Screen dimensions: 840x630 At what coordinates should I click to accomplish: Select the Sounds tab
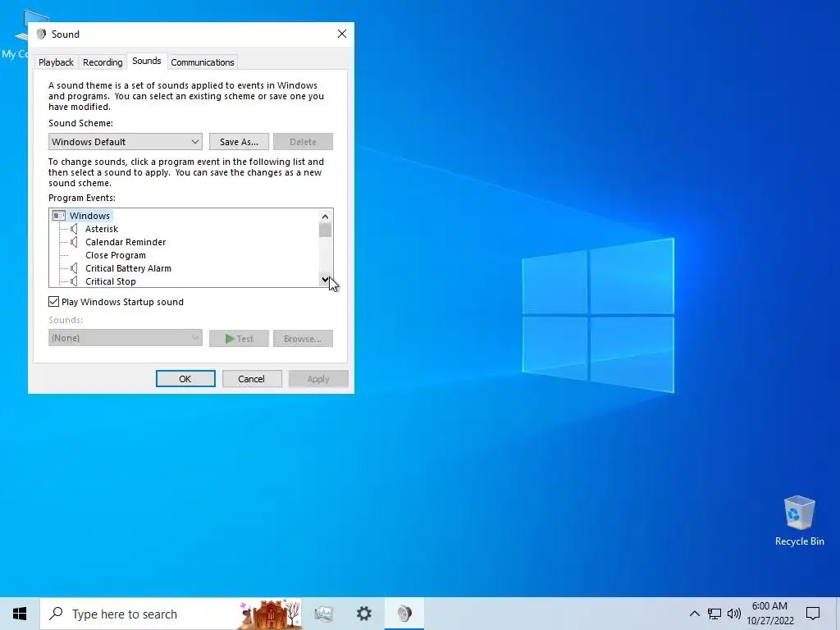click(147, 61)
